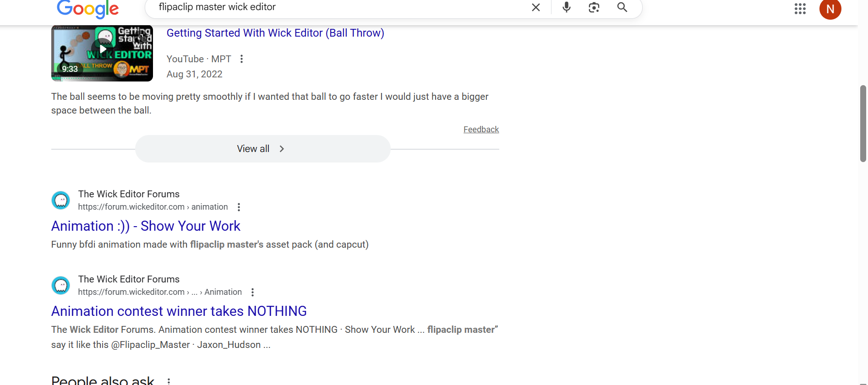
Task: Open Getting Started With Wick Editor link
Action: pos(275,33)
